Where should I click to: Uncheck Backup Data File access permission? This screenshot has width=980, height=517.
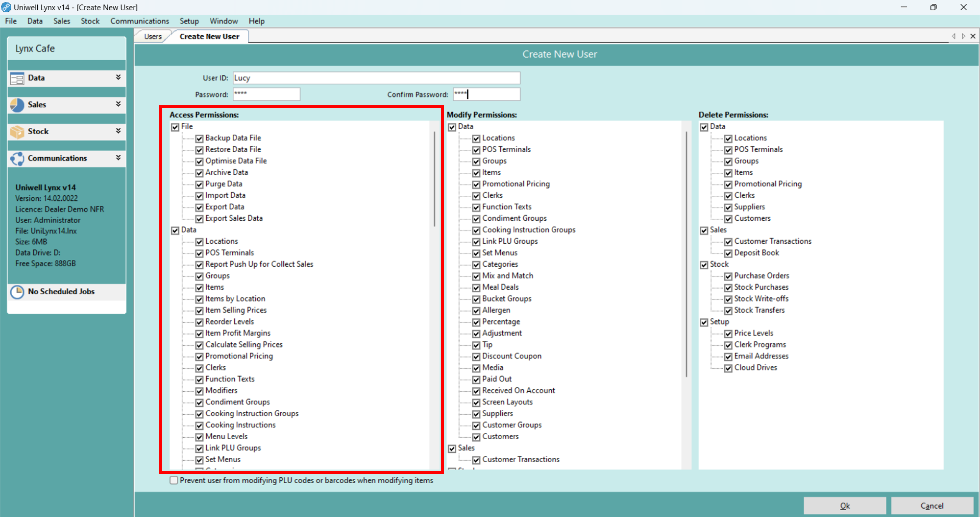[x=199, y=139]
